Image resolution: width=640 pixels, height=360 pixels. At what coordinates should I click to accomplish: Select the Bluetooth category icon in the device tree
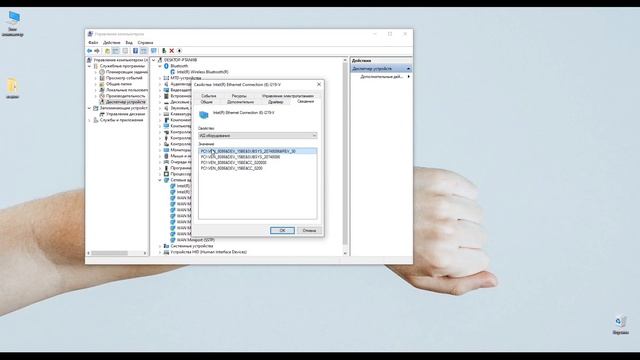[x=166, y=66]
